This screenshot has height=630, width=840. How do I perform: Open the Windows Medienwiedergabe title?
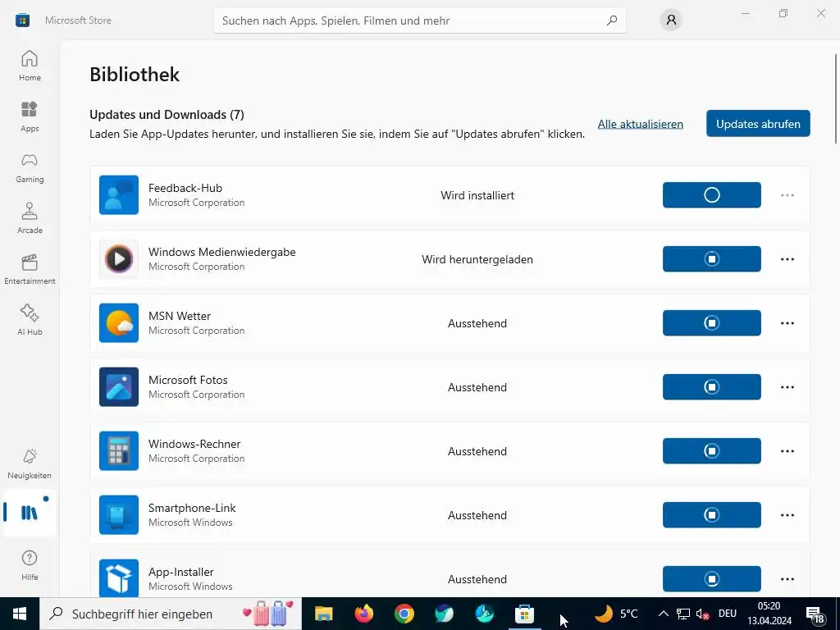(x=221, y=252)
